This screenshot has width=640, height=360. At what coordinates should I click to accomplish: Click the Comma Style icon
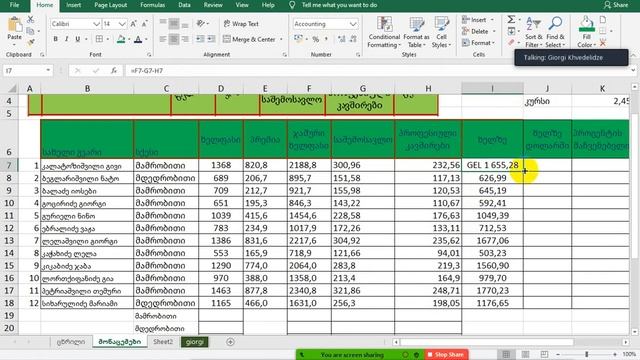[326, 39]
